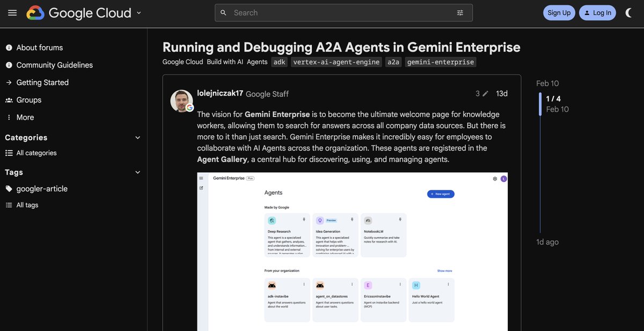Open the googler-article tag
The width and height of the screenshot is (644, 331).
pyautogui.click(x=36, y=189)
